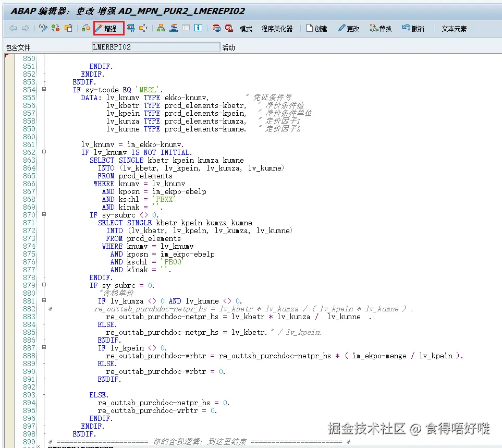Open the 程序美化器 pretty printer
Viewport: 502px width, 448px height.
point(277,29)
